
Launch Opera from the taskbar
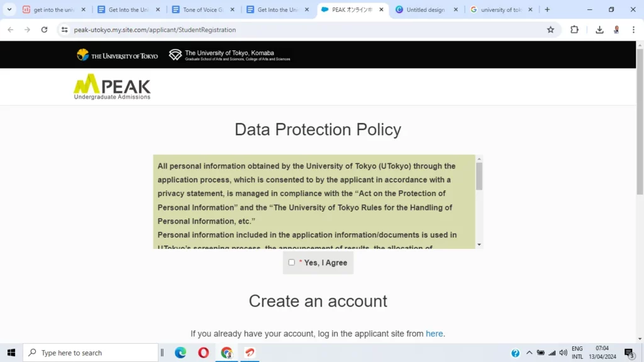pyautogui.click(x=203, y=353)
